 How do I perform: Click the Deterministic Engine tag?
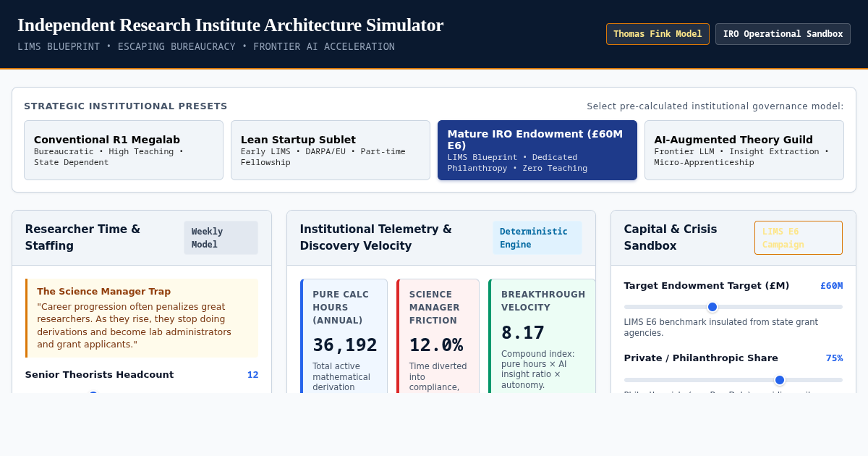pos(537,237)
